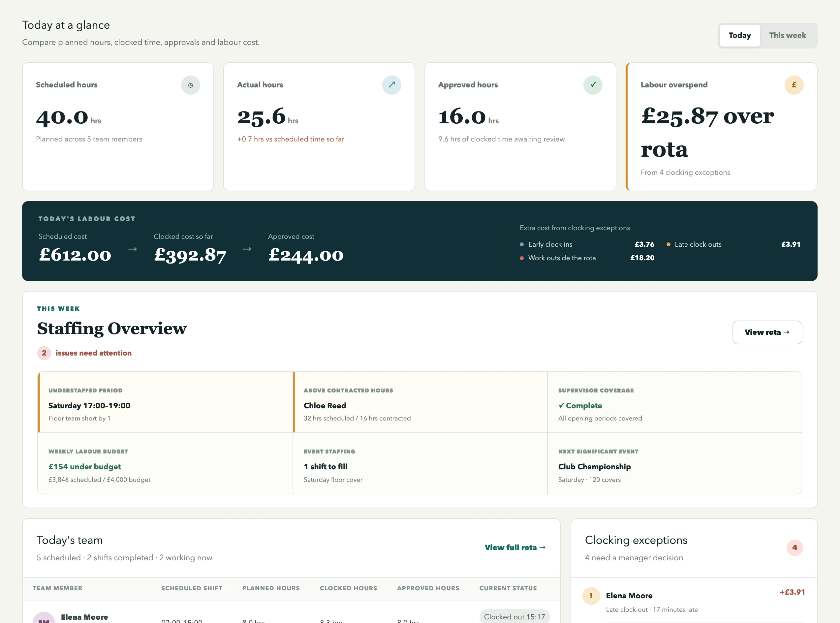Click the Planned across 5 team members note
Viewport: 840px width, 623px height.
89,139
